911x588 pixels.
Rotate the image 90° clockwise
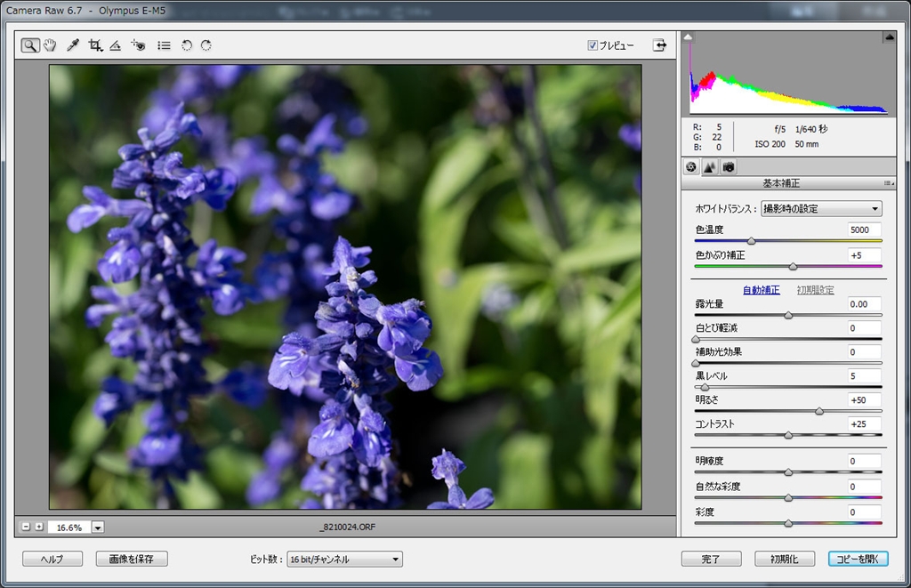206,45
